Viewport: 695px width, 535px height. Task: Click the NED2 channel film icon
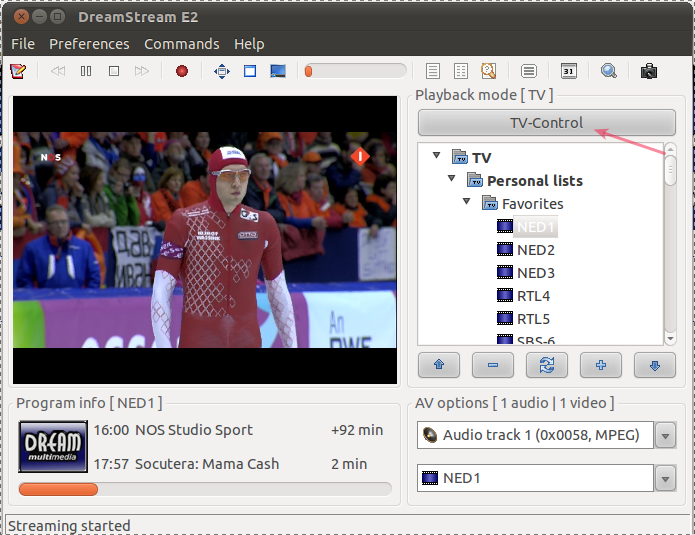[504, 250]
